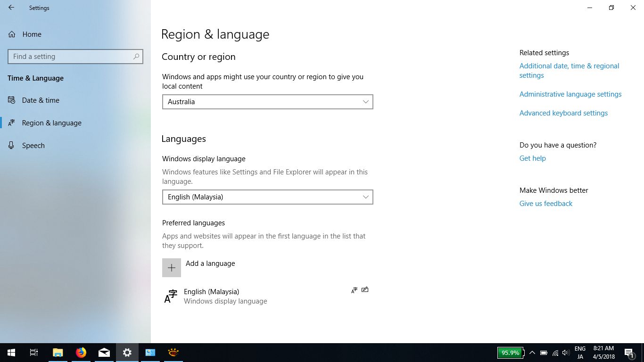Open Speech settings from the sidebar
The height and width of the screenshot is (362, 644).
pos(33,145)
